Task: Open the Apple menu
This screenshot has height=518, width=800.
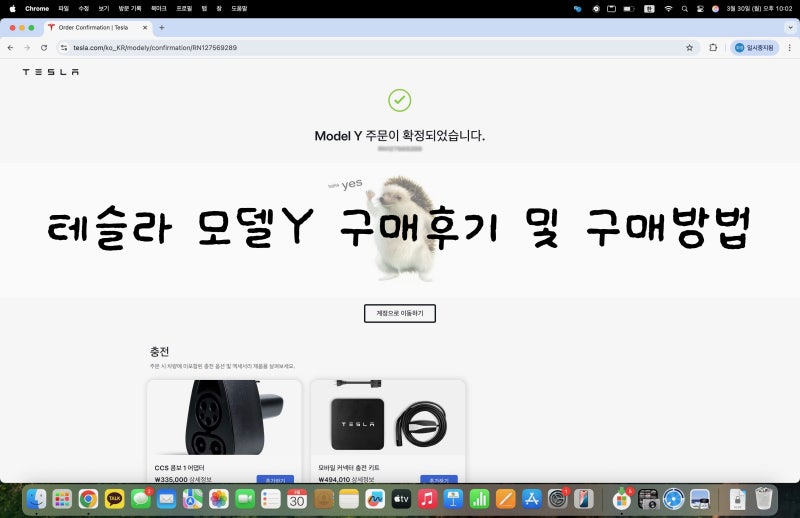Action: click(13, 9)
